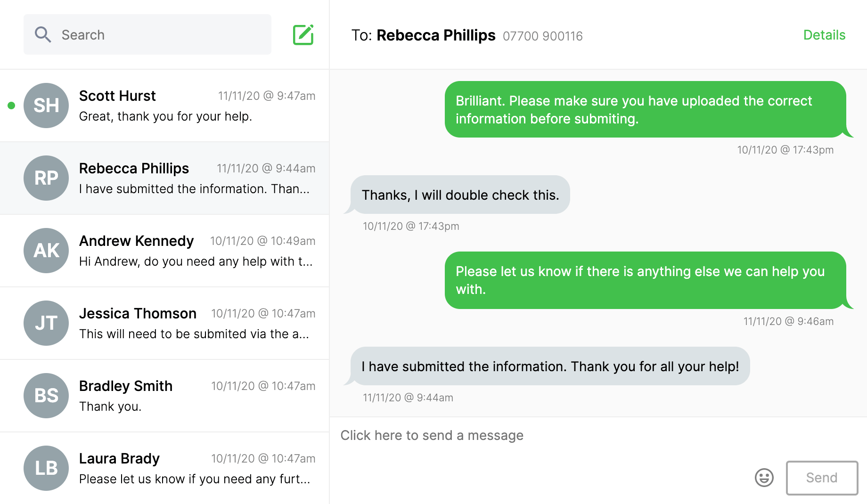Toggle the unread indicator on Scott Hurst's conversation
Screen dimensions: 867x504
coord(10,106)
